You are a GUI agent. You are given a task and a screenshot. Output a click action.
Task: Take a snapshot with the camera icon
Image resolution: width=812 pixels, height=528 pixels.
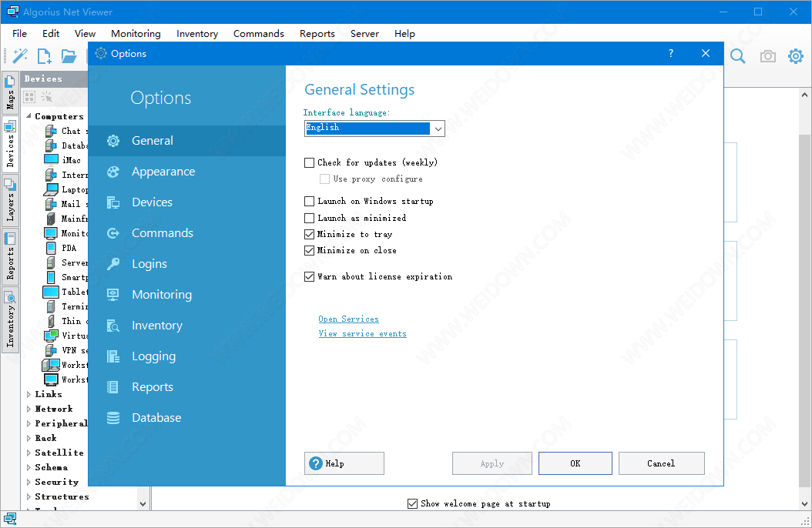[767, 56]
